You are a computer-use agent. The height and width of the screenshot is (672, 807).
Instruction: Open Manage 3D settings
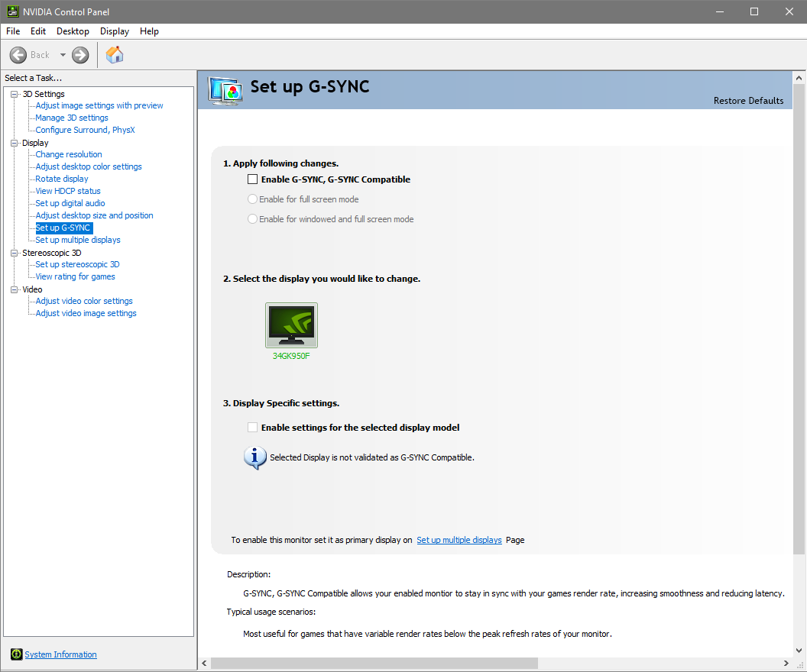point(72,118)
